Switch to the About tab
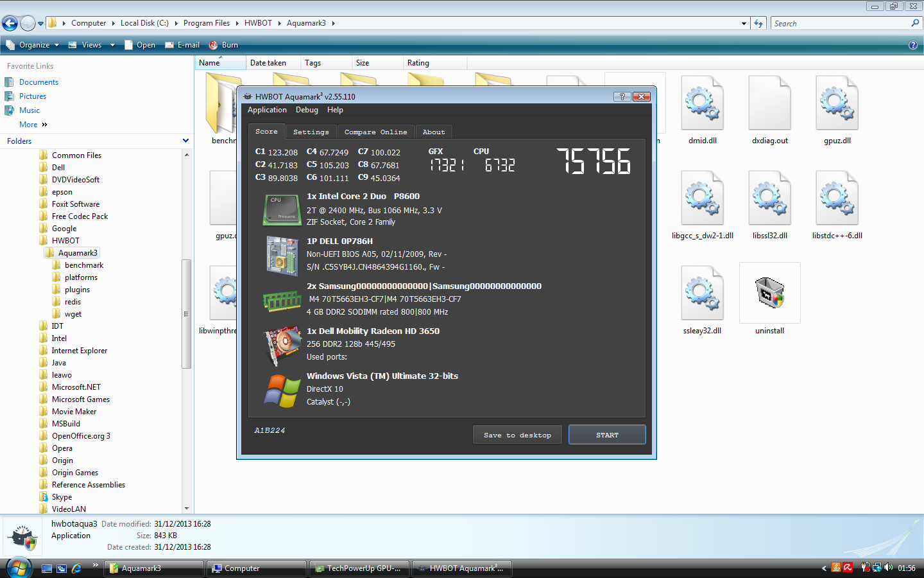The width and height of the screenshot is (924, 578). (433, 132)
